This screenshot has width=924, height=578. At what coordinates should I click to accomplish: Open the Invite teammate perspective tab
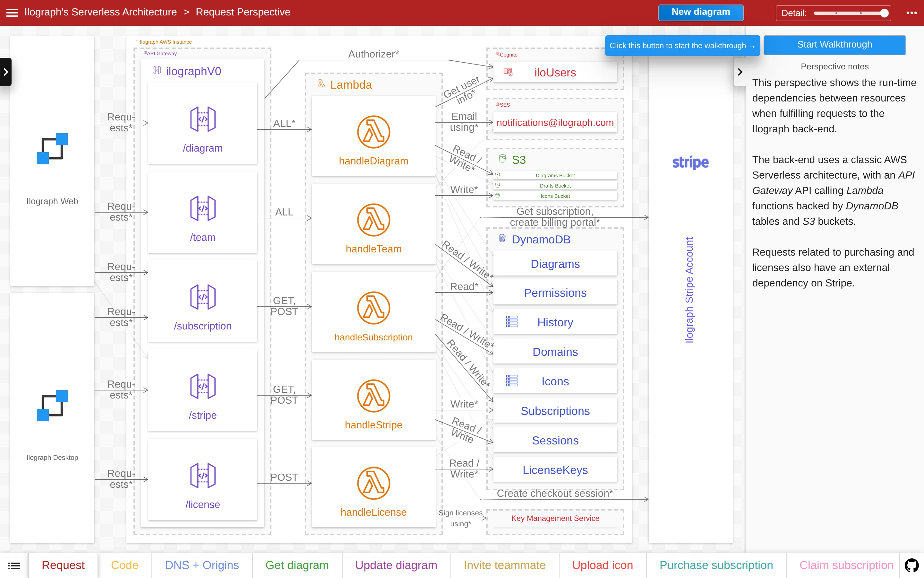pos(505,565)
